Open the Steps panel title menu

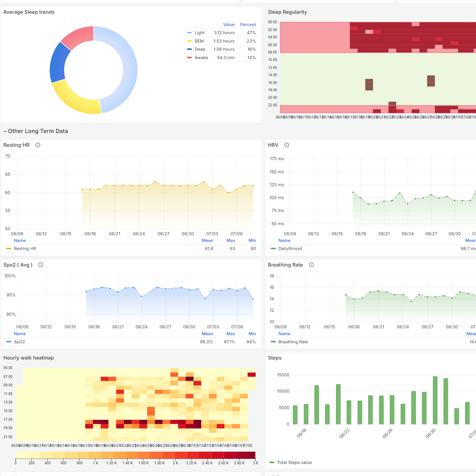(274, 358)
